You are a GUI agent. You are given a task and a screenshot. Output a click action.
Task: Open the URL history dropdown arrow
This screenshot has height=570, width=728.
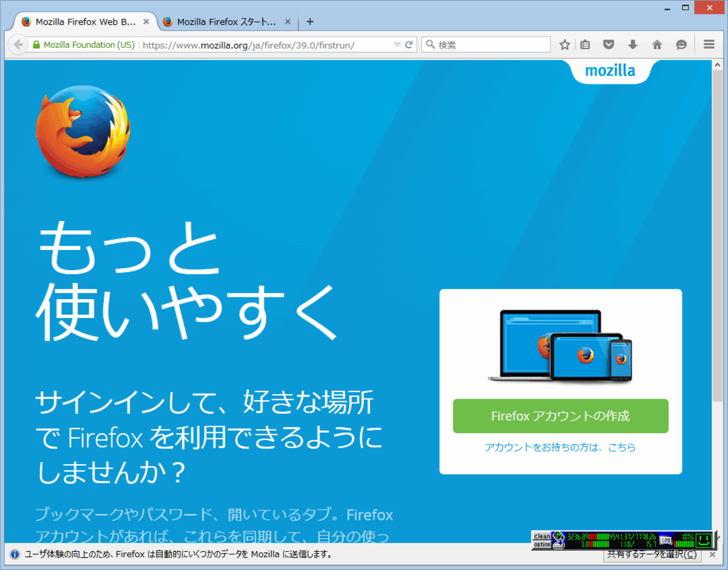coord(397,45)
